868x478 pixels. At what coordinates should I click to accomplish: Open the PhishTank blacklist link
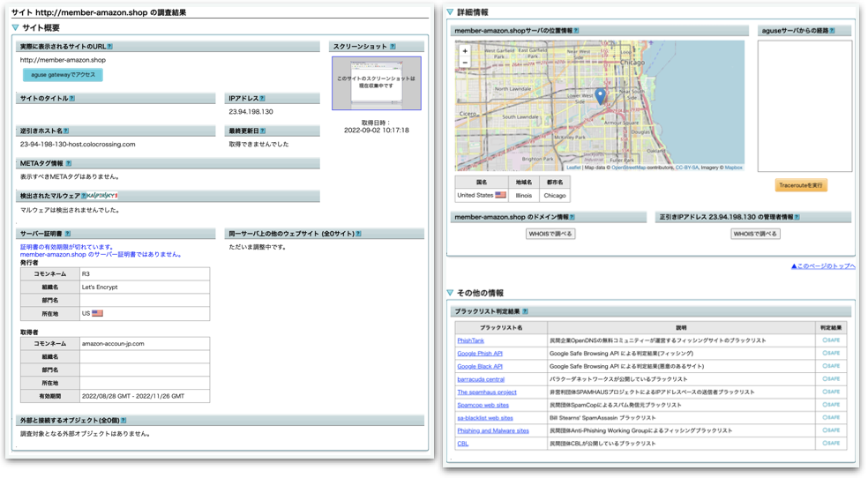coord(470,340)
